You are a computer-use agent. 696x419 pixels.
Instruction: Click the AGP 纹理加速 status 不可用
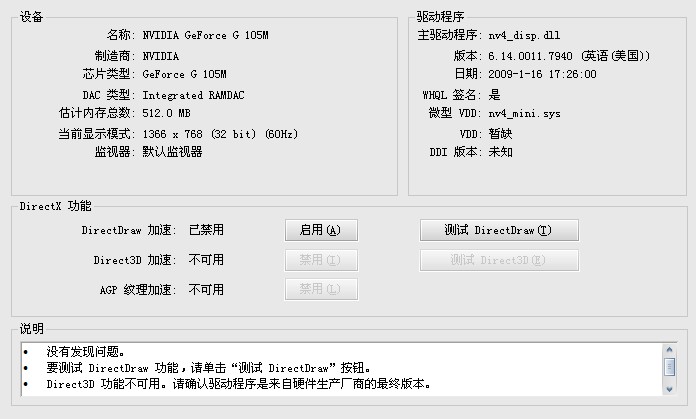pos(206,289)
